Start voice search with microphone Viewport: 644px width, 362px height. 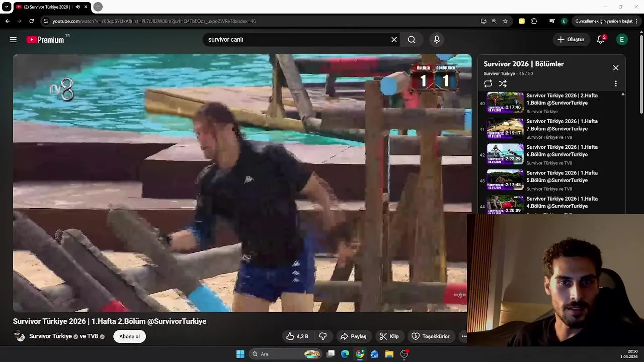(436, 40)
